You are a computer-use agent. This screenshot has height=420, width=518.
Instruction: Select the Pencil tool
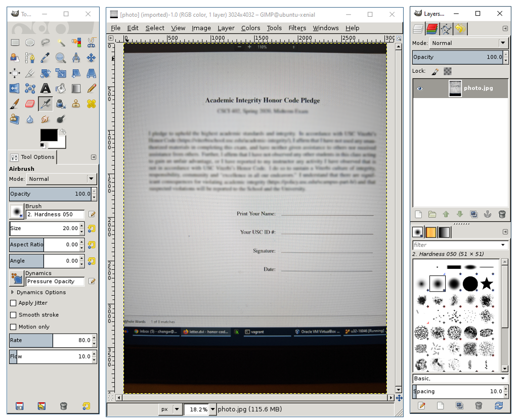coord(92,88)
